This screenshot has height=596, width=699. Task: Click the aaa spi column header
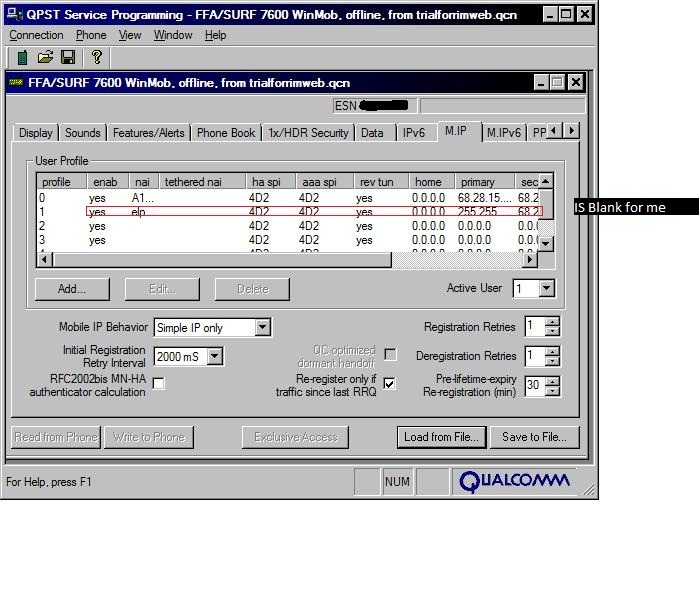point(325,182)
